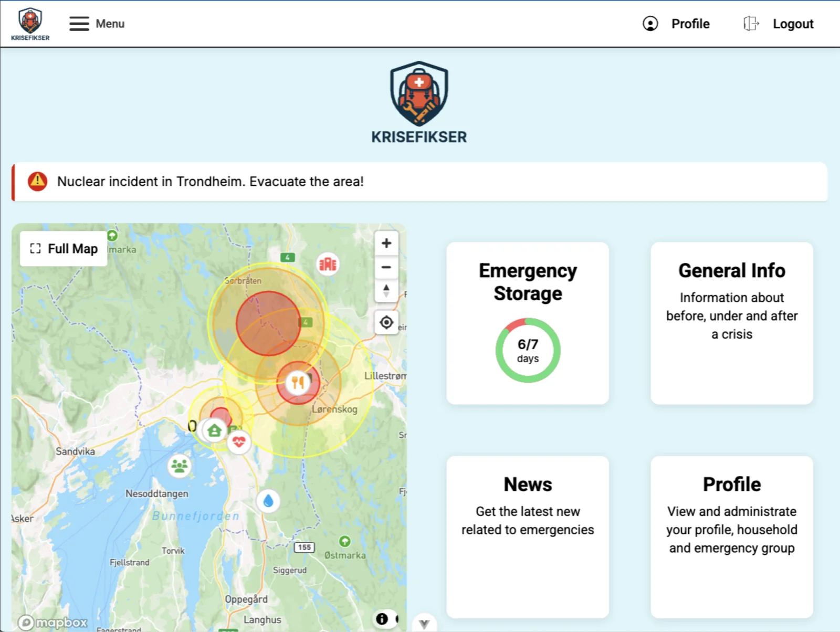Screen dimensions: 840x632
Task: Open the General Info card
Action: [731, 323]
